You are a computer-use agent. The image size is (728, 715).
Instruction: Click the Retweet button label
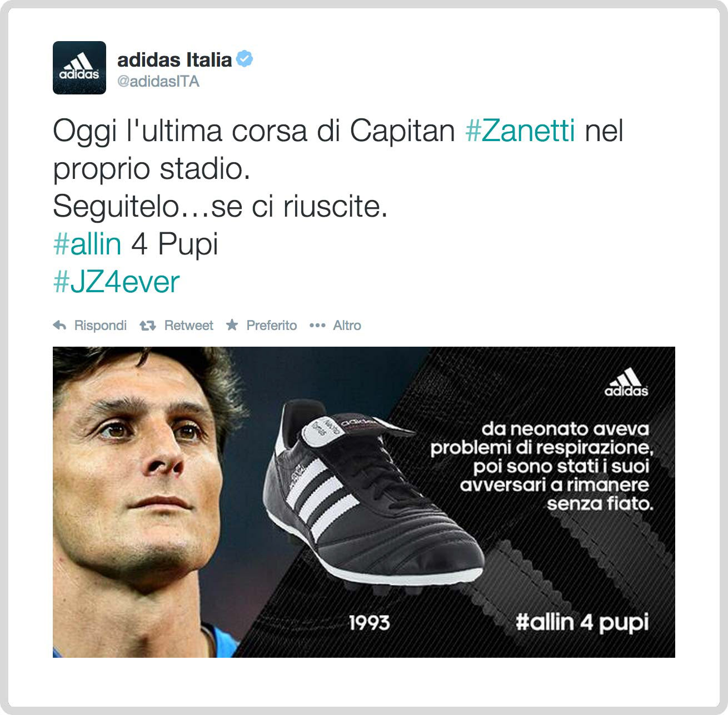(x=188, y=326)
